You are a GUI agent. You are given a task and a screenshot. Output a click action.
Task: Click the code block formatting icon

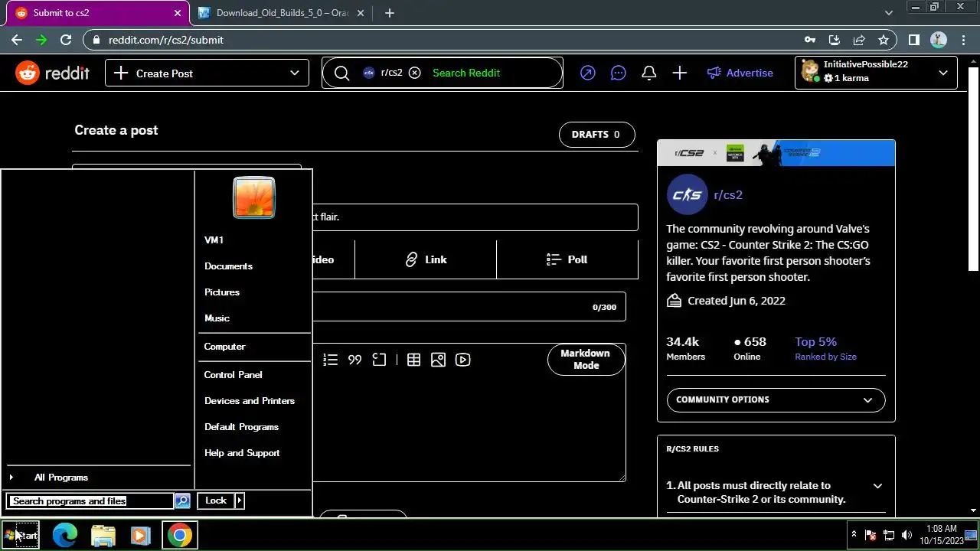[x=379, y=360]
